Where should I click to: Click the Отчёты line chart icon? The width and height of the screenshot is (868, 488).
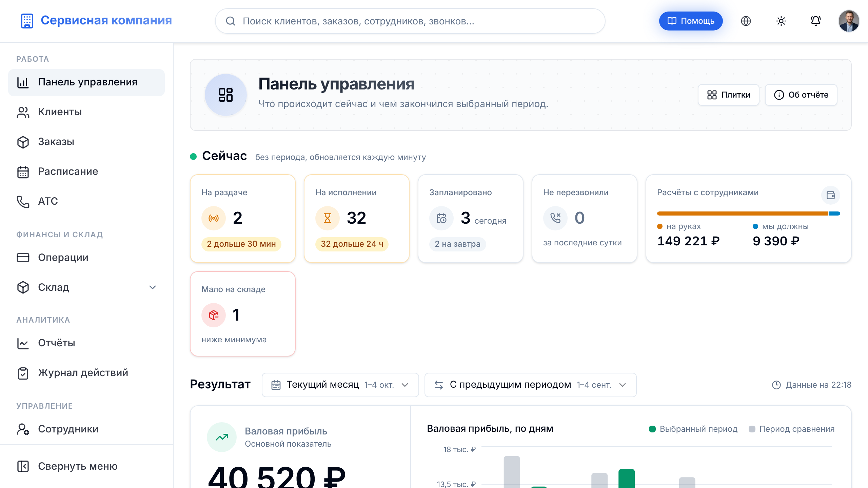[x=23, y=343]
